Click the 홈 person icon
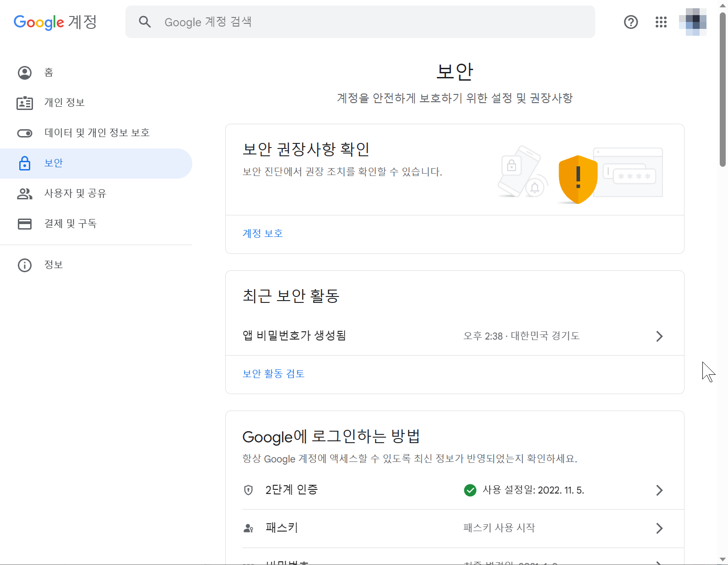This screenshot has height=565, width=728. pos(25,73)
